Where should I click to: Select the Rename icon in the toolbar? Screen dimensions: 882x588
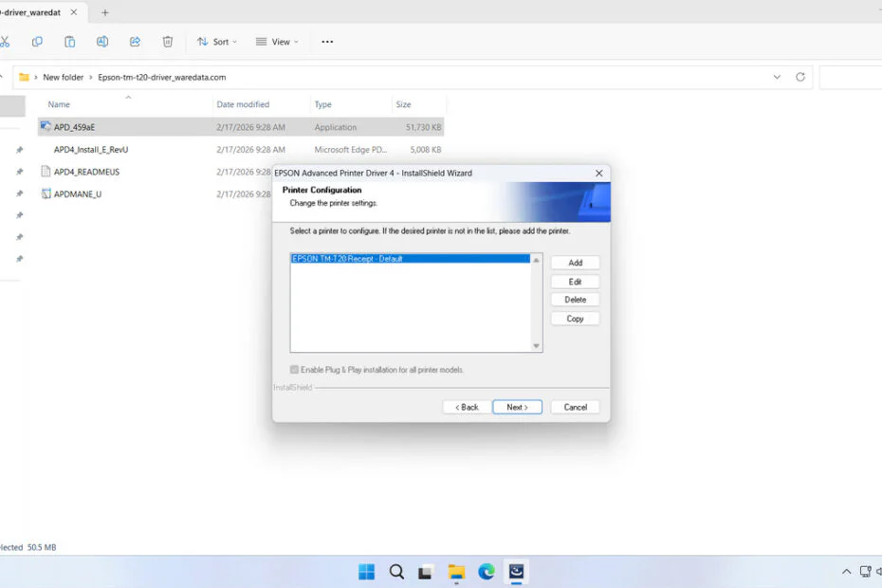click(x=100, y=41)
